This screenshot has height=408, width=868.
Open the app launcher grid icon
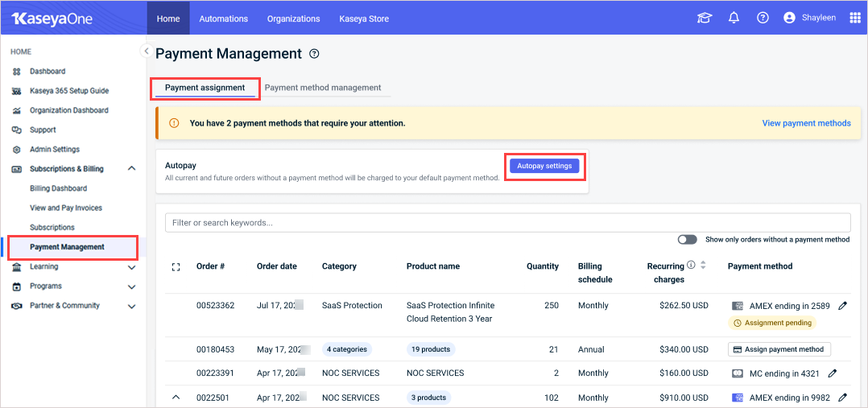tap(855, 19)
